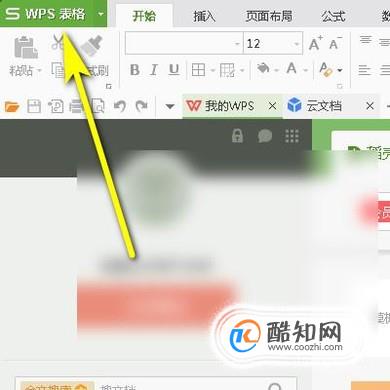Toggle Bold formatting
Viewport: 390px width, 390px height.
135,70
